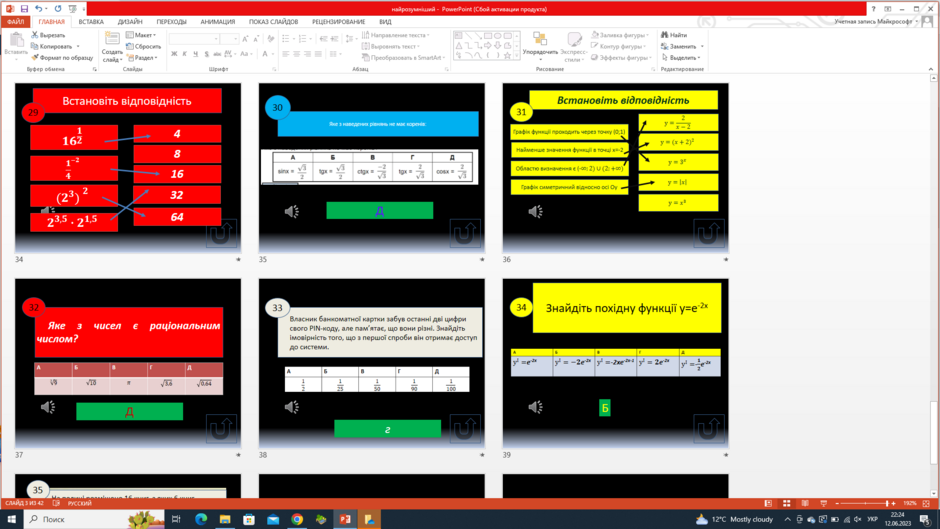Open the font name combo box
940x529 pixels.
(x=194, y=38)
